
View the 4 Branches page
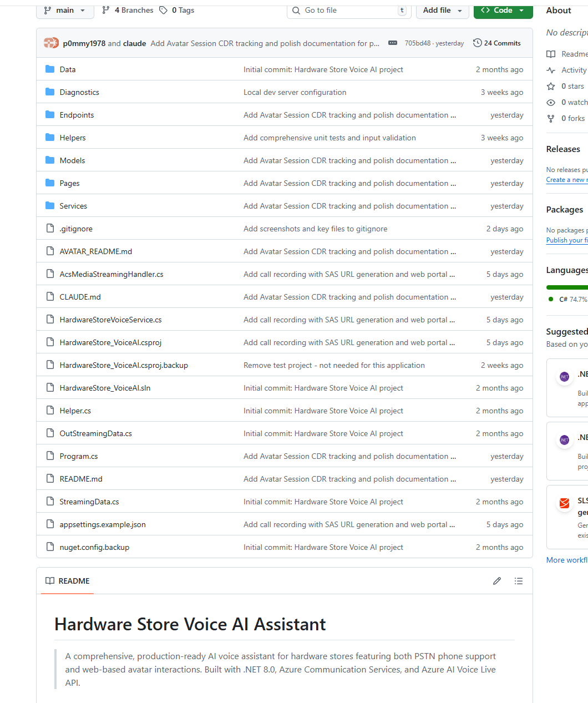pyautogui.click(x=132, y=9)
